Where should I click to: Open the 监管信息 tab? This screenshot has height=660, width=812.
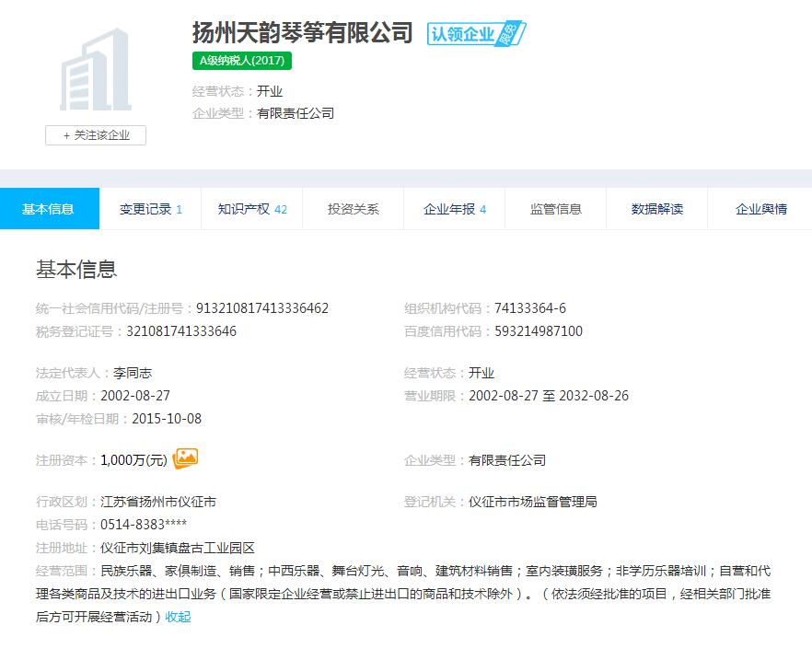(556, 209)
